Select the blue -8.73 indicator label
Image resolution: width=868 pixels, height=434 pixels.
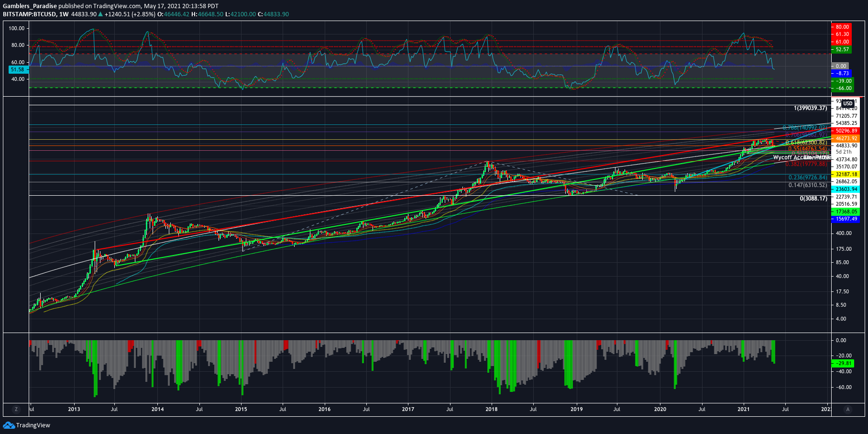pyautogui.click(x=843, y=73)
